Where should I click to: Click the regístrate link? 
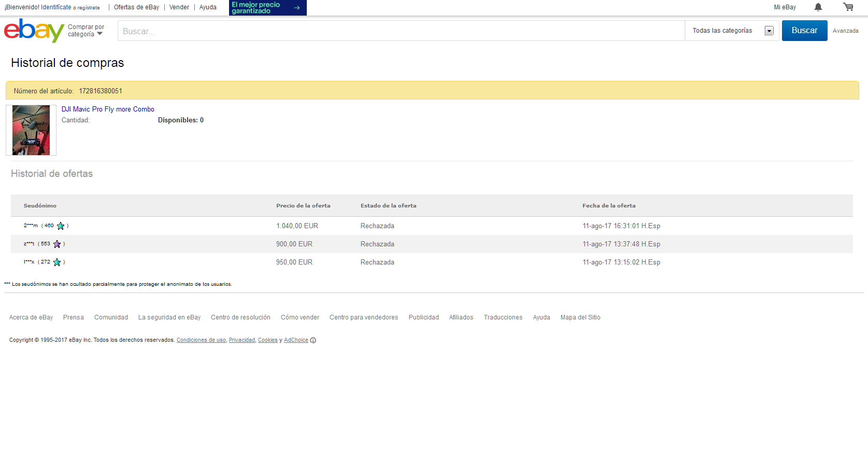point(89,8)
